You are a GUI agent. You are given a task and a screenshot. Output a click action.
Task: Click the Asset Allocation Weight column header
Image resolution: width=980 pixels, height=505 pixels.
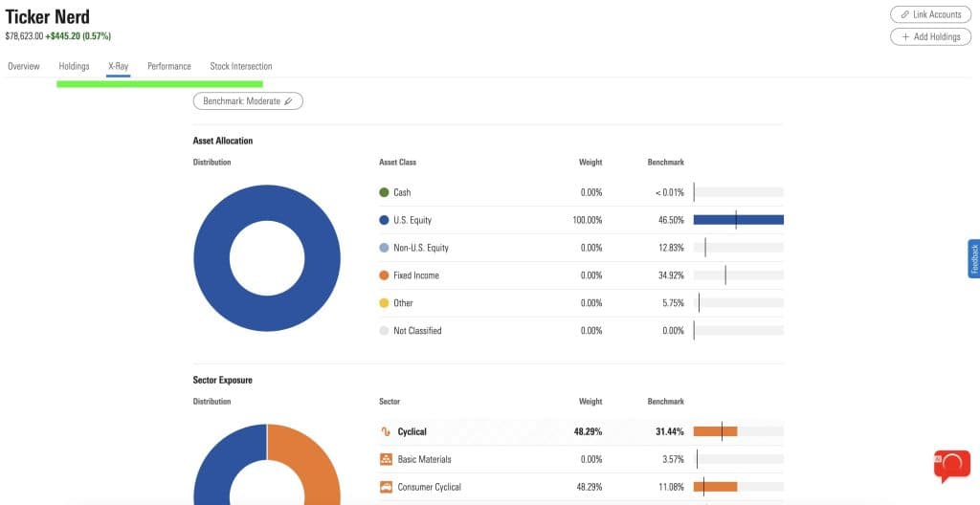590,162
